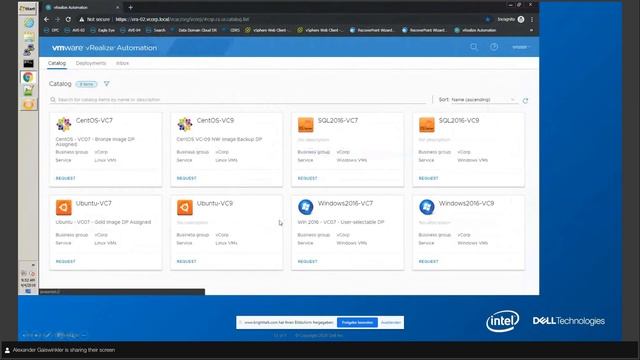Click the Ubuntu-VC7 title text
Screen dimensions: 640x360
tap(93, 203)
